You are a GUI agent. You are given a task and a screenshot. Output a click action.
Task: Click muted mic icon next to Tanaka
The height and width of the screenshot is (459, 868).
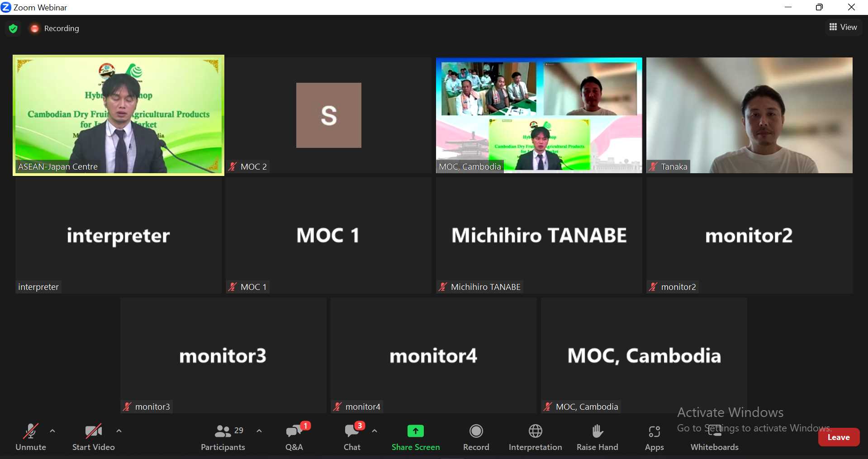point(653,167)
